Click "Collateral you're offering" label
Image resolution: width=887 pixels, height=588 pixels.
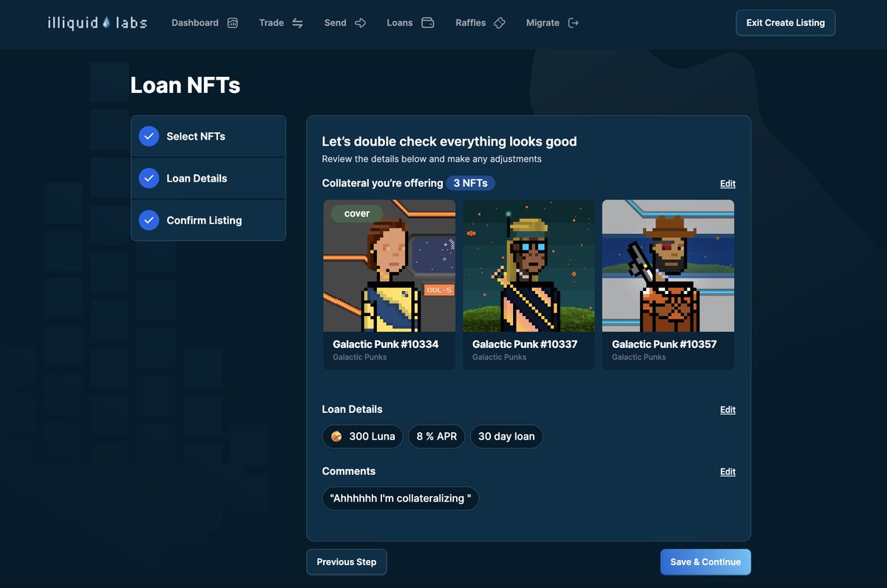coord(382,183)
